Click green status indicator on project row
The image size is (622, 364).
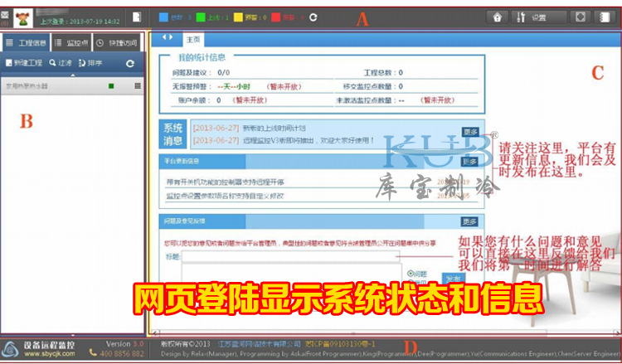pyautogui.click(x=111, y=86)
